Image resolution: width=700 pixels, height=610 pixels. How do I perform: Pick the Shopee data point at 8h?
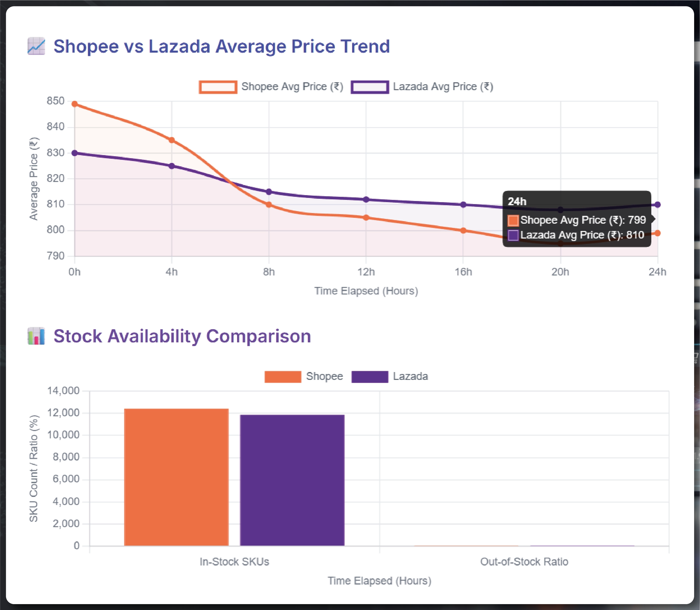tap(269, 205)
